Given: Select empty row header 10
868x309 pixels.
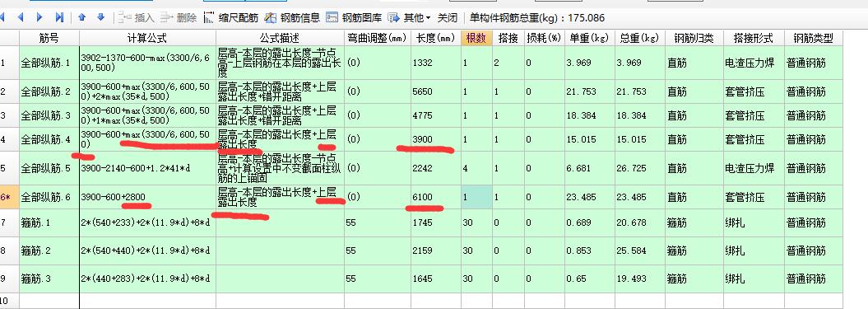Looking at the screenshot, I should [x=9, y=301].
